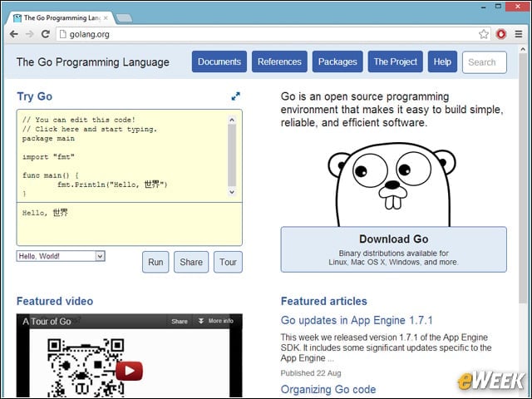This screenshot has height=399, width=532.
Task: Play the A Tour of Go video
Action: pyautogui.click(x=130, y=371)
